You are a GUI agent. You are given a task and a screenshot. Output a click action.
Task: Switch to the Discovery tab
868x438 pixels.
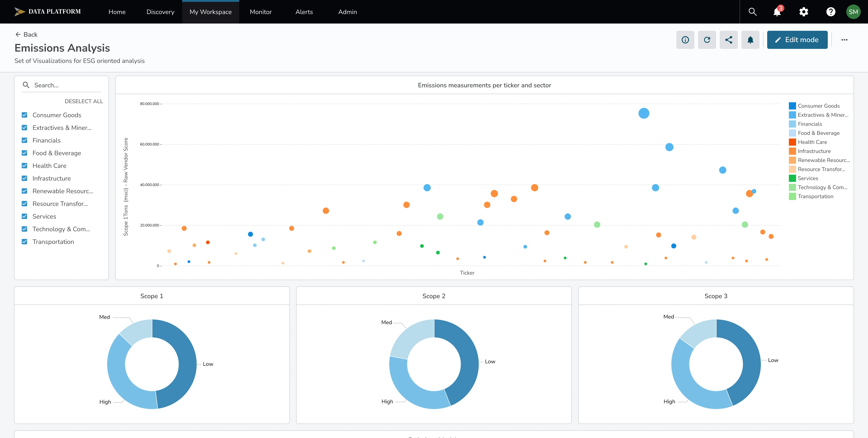[x=160, y=12]
